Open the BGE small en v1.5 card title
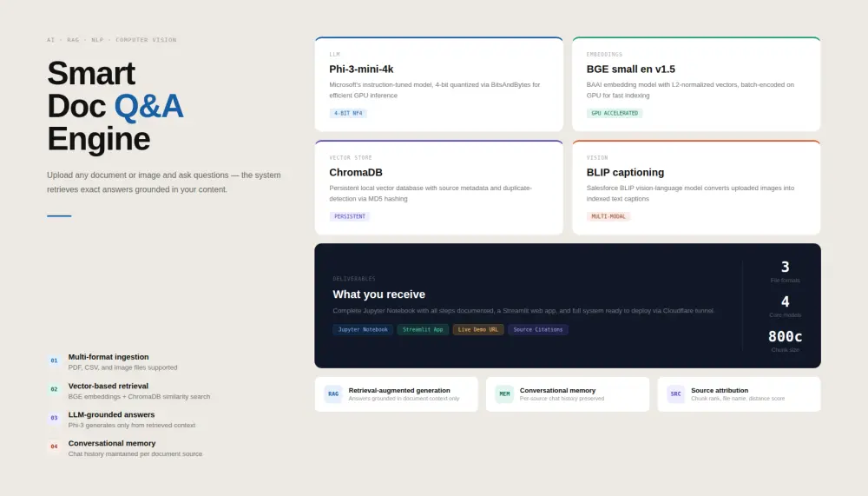 click(630, 69)
